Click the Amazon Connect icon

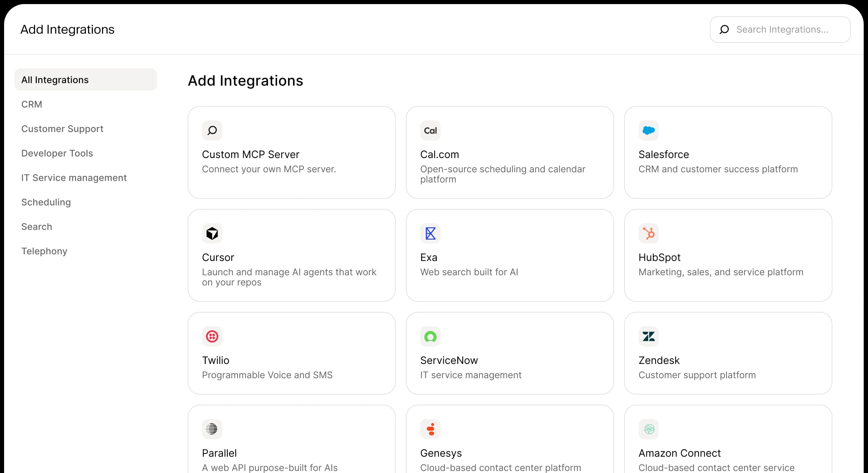pyautogui.click(x=648, y=429)
